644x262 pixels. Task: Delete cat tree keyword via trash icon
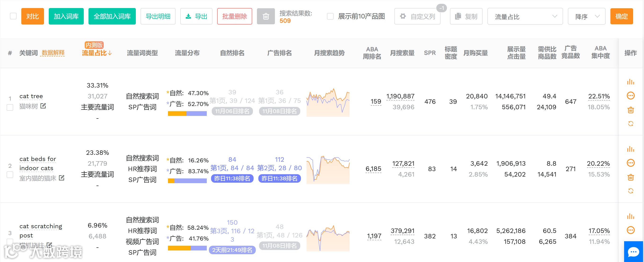[x=630, y=110]
